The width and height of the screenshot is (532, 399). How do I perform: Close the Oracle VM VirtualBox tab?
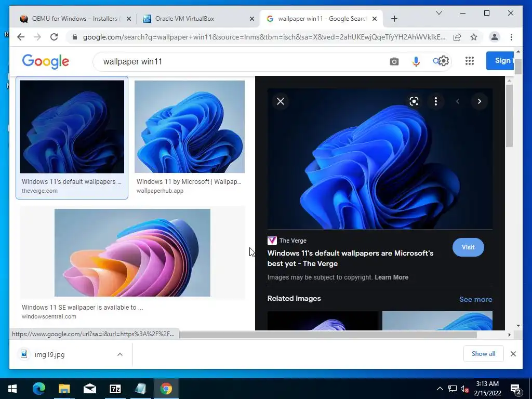click(x=252, y=19)
